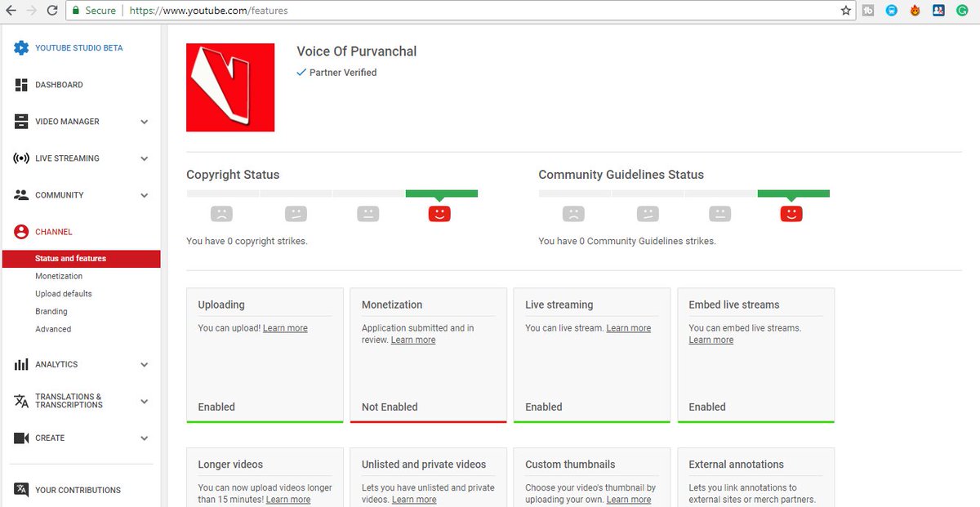Click the neutral gray face next to Copyright happy face
The width and height of the screenshot is (980, 507).
coord(367,214)
